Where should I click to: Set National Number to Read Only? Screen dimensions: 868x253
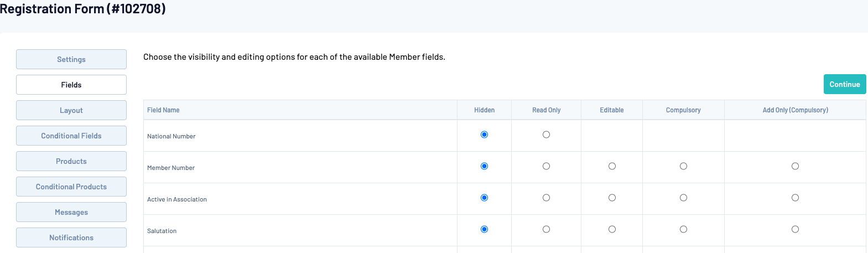(546, 135)
